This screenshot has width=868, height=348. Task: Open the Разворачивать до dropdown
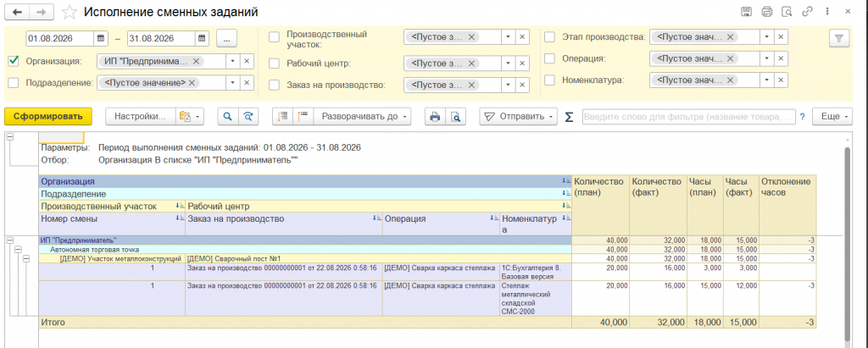(x=363, y=117)
